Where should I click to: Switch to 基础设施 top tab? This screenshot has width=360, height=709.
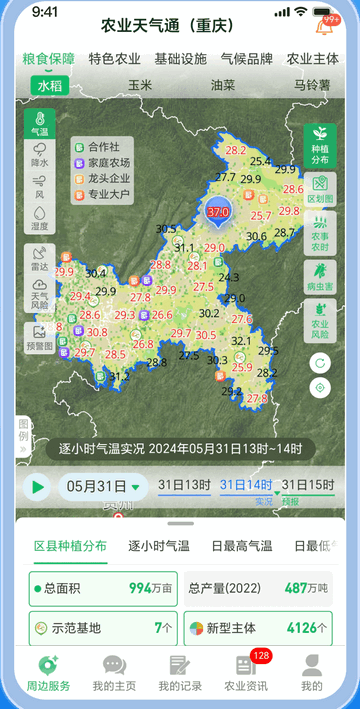(x=181, y=59)
